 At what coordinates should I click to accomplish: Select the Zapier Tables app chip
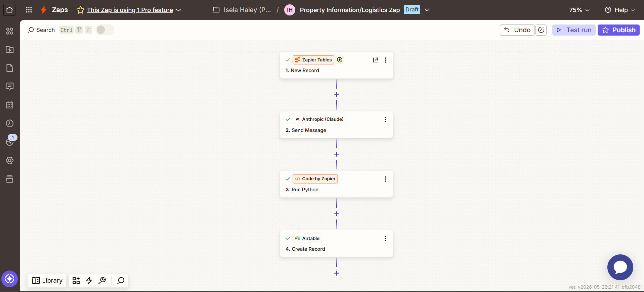pos(313,60)
